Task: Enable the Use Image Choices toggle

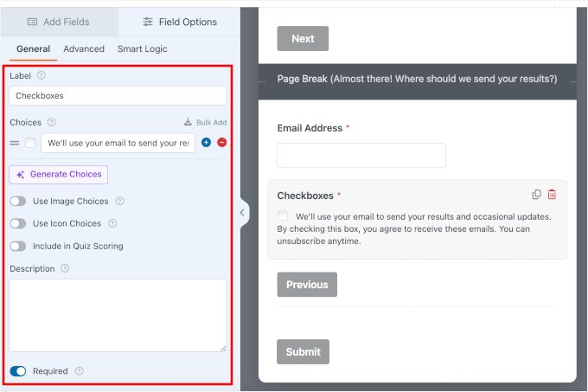Action: [17, 202]
